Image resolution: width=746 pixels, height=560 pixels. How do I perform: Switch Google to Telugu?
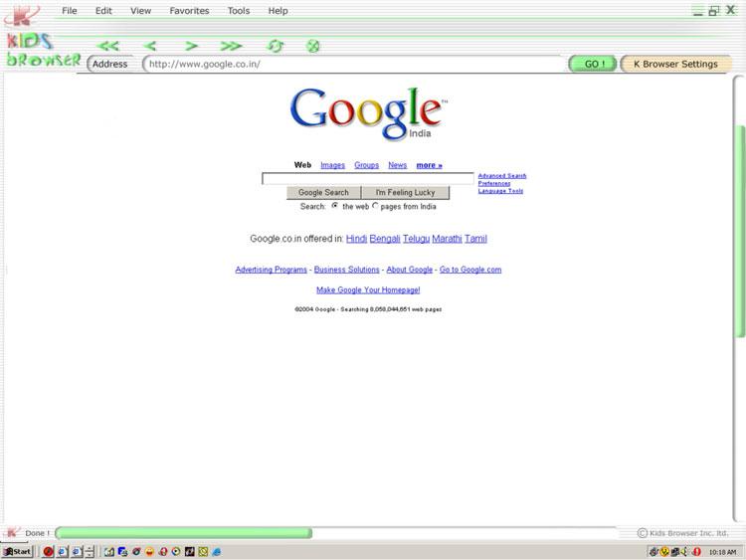[x=416, y=239]
